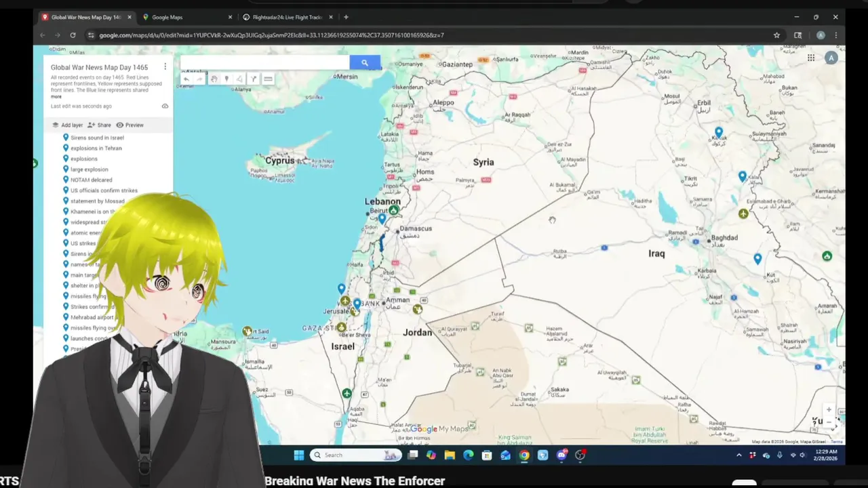Click the Redo arrow in map toolbar
Image resolution: width=868 pixels, height=488 pixels.
199,79
